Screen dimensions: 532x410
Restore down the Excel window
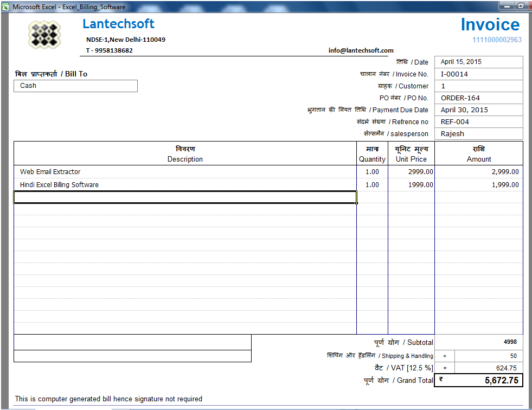click(521, 6)
